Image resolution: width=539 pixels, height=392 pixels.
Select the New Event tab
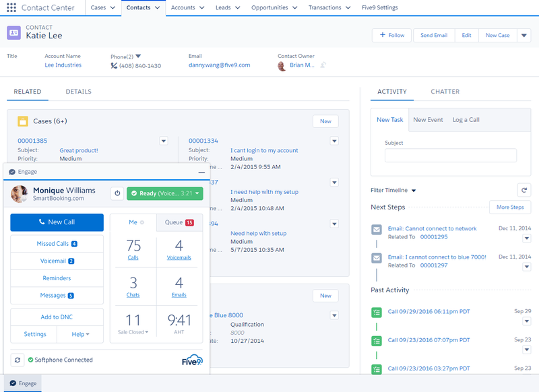tap(428, 120)
